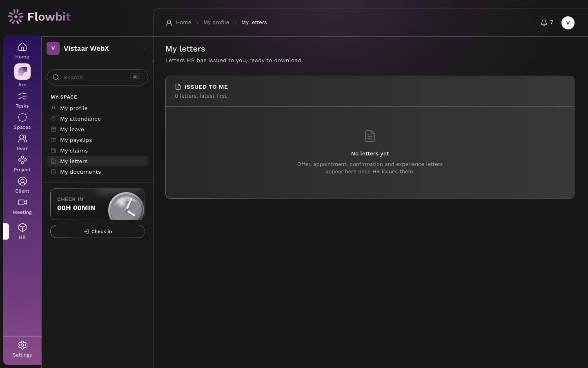Open the user avatar menu

coord(568,23)
